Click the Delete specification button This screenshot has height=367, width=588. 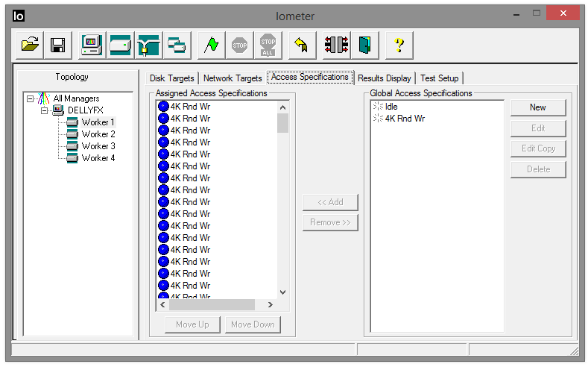point(538,169)
